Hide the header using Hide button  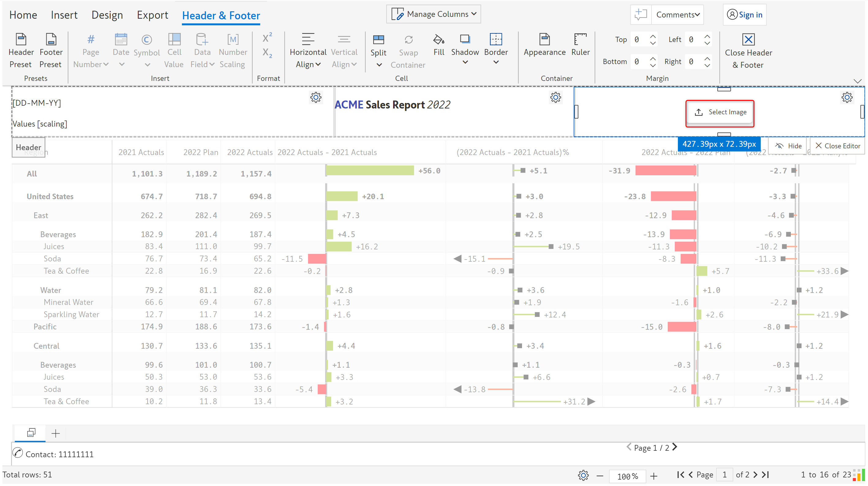(x=788, y=146)
